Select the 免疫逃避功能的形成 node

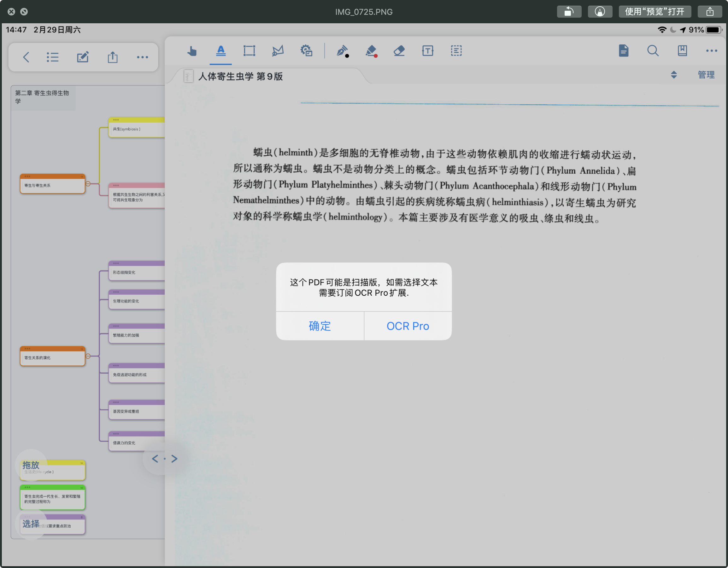[x=137, y=373]
